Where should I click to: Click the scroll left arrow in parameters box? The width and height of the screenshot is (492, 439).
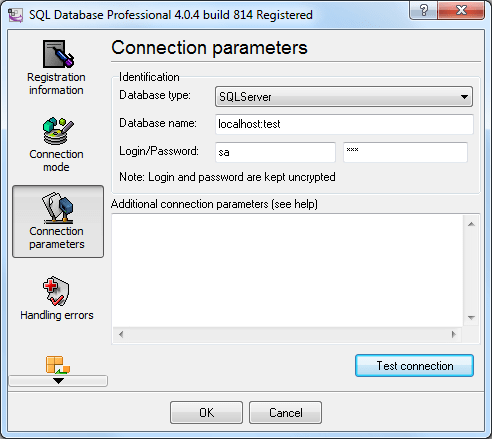(121, 334)
